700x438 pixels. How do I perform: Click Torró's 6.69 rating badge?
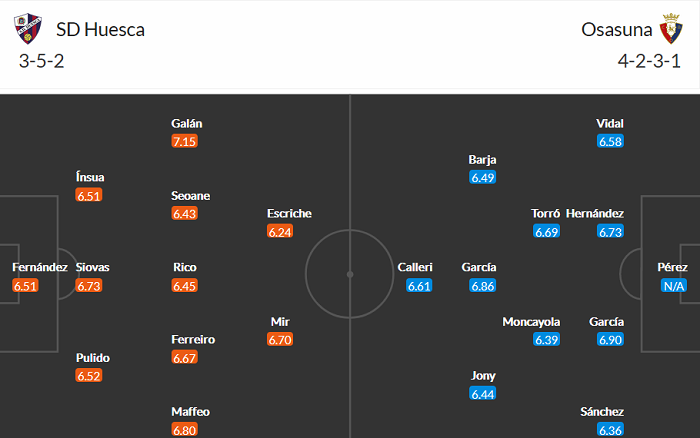tap(546, 231)
